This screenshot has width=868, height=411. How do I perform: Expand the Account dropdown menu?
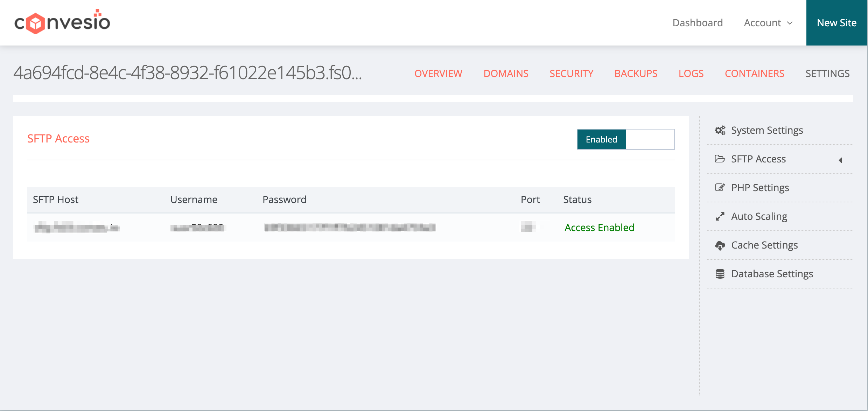coord(763,23)
